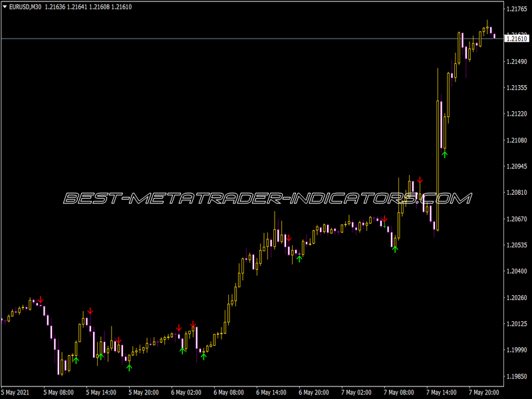Click the 5 May 14:00 time label

101,392
